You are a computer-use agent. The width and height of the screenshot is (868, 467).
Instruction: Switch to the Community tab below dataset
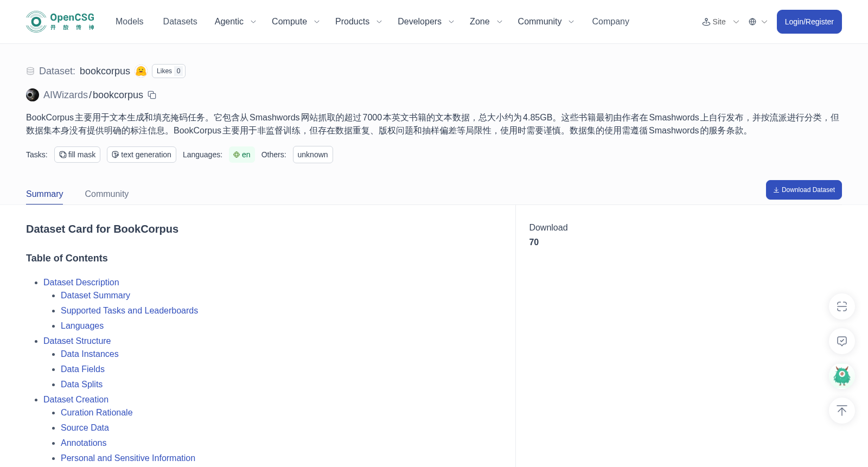tap(107, 194)
